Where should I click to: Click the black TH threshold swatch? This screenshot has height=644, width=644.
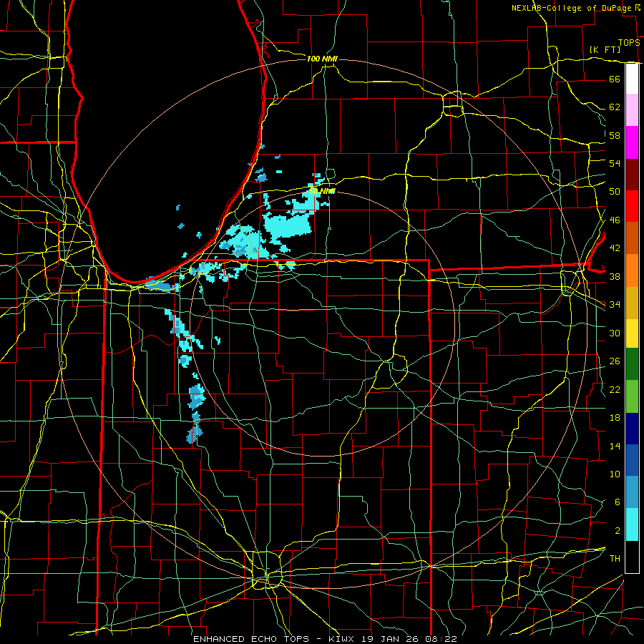[x=632, y=557]
